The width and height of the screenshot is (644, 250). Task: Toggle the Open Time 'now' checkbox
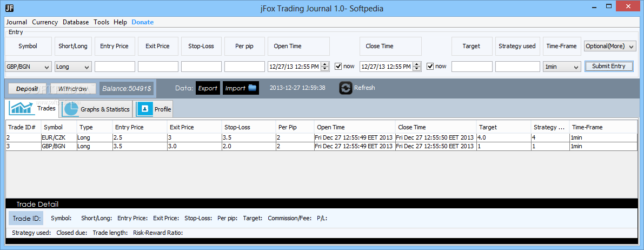338,66
